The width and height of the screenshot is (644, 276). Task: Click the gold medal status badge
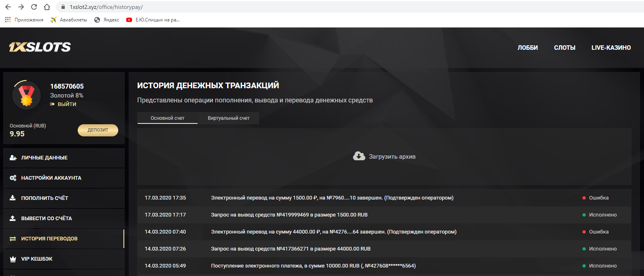pos(27,96)
